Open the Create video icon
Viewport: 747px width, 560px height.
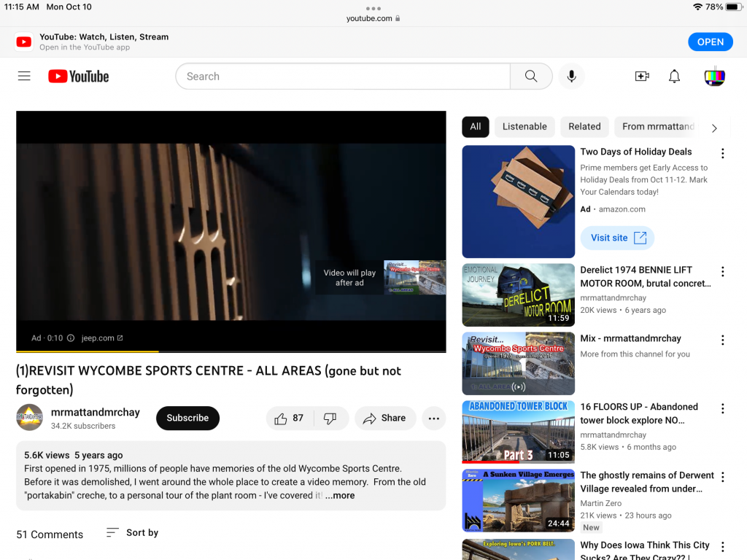642,77
